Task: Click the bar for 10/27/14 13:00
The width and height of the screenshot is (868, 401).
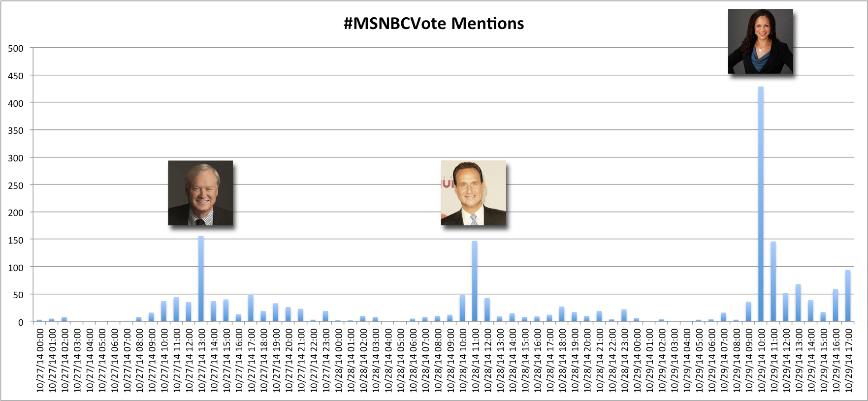Action: [201, 279]
